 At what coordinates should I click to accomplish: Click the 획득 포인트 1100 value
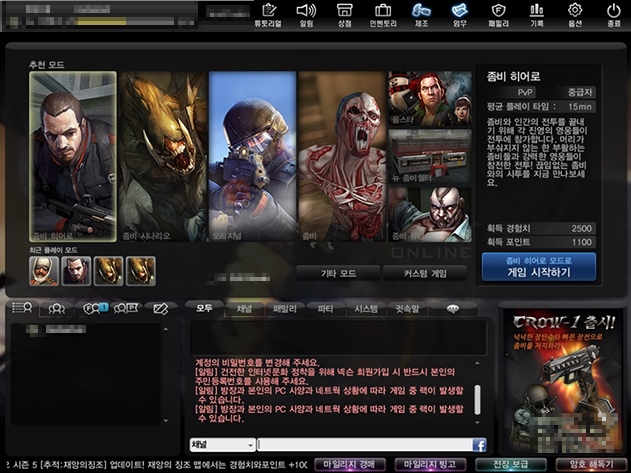click(x=582, y=242)
